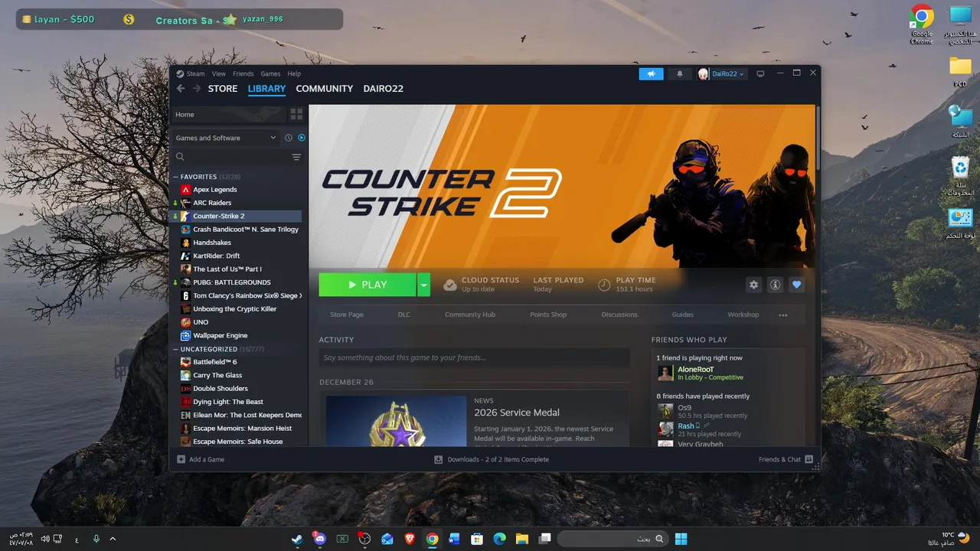
Task: Click the Steam announcements megaphone icon
Action: coord(652,73)
